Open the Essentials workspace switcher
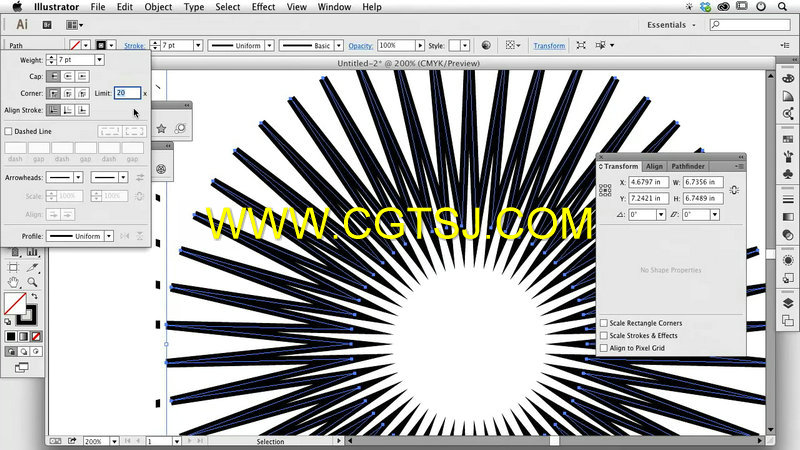The image size is (800, 450). click(671, 25)
